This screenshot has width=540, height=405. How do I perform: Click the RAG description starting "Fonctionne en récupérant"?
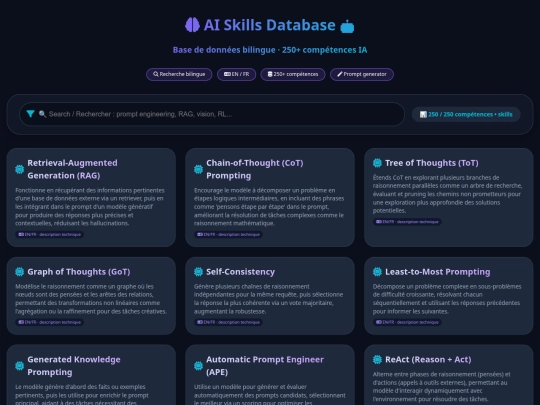(x=90, y=207)
